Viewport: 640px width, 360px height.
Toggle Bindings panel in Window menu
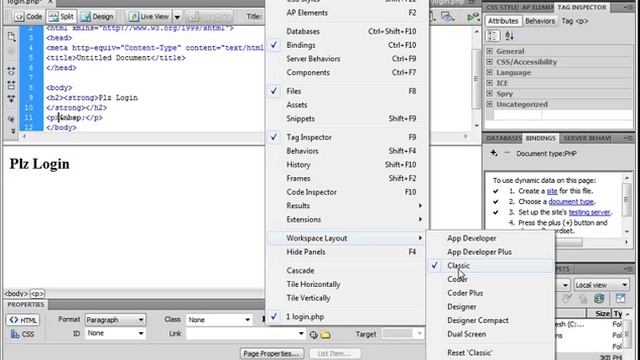click(x=346, y=45)
